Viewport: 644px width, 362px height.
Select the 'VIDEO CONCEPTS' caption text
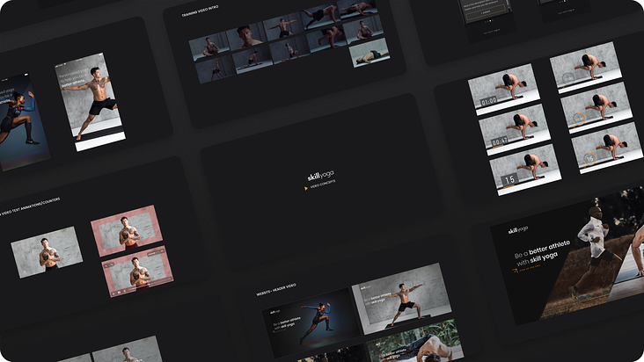pos(323,184)
